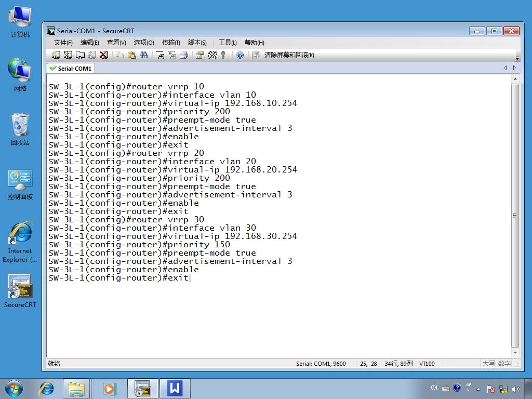This screenshot has width=532, height=399.
Task: Click 'VT100' in the status bar
Action: (x=427, y=364)
